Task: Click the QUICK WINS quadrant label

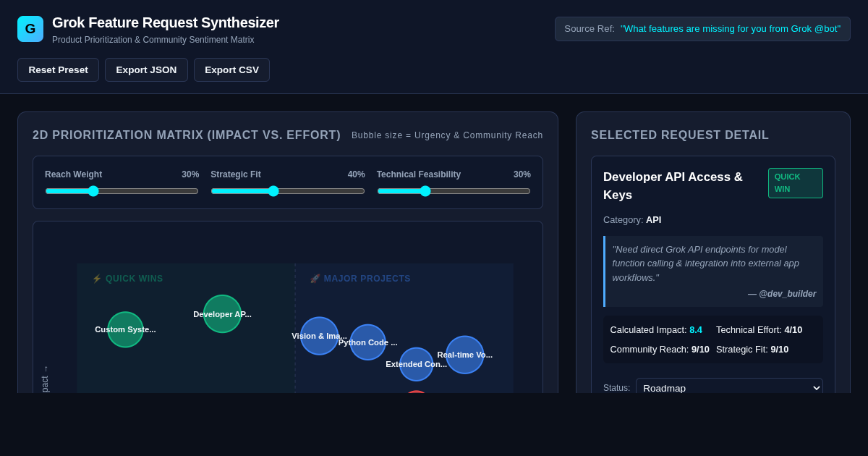Action: click(x=127, y=279)
